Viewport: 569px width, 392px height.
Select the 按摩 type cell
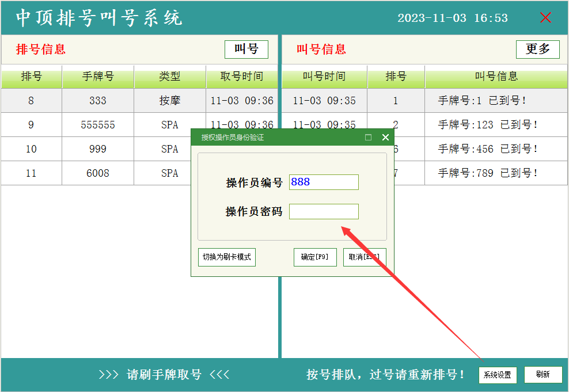pos(170,101)
